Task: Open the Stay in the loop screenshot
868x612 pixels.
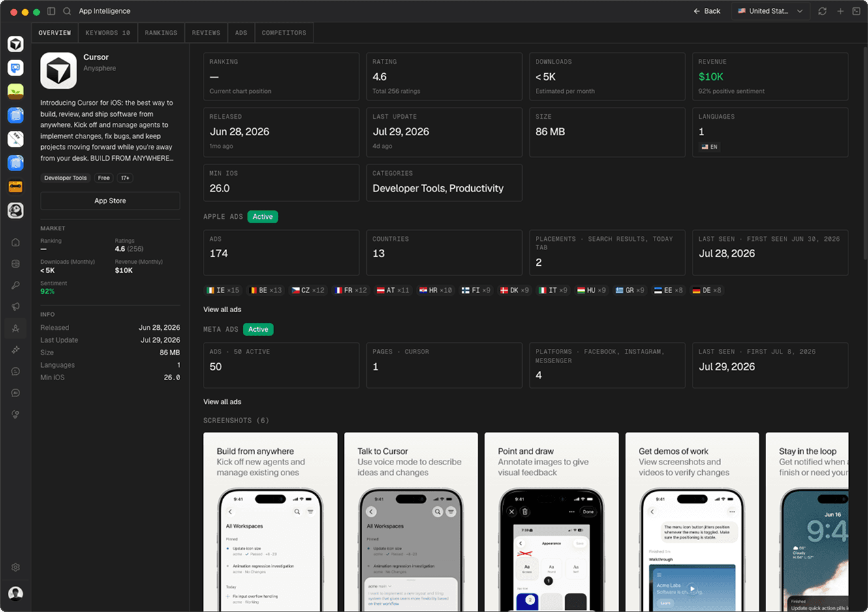Action: pyautogui.click(x=807, y=522)
